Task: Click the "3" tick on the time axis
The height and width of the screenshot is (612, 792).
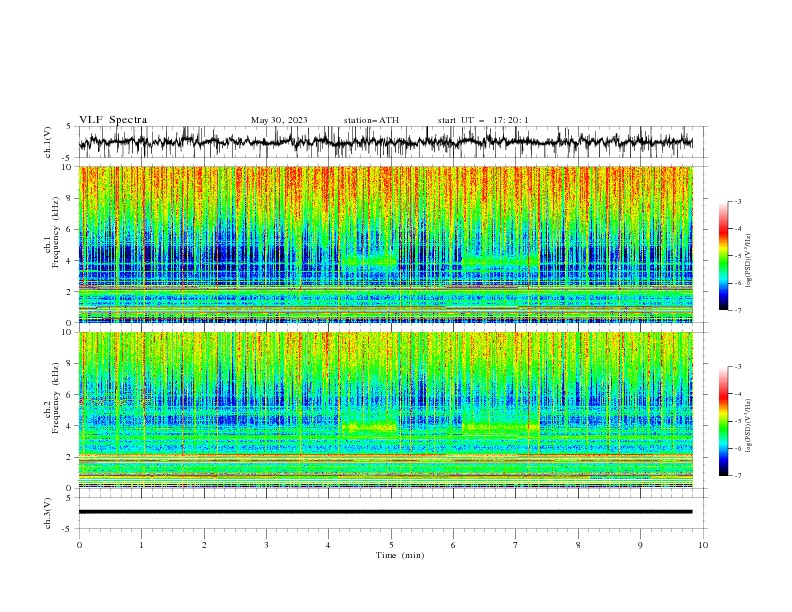Action: click(266, 545)
